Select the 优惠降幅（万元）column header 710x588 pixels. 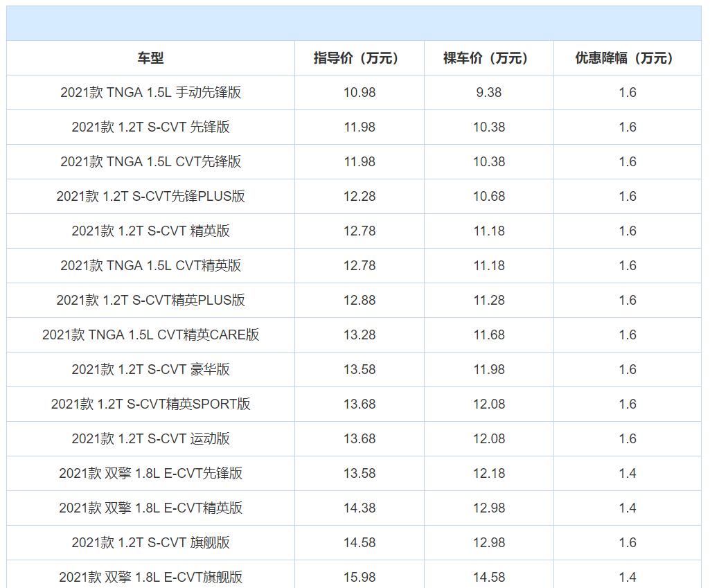point(628,58)
